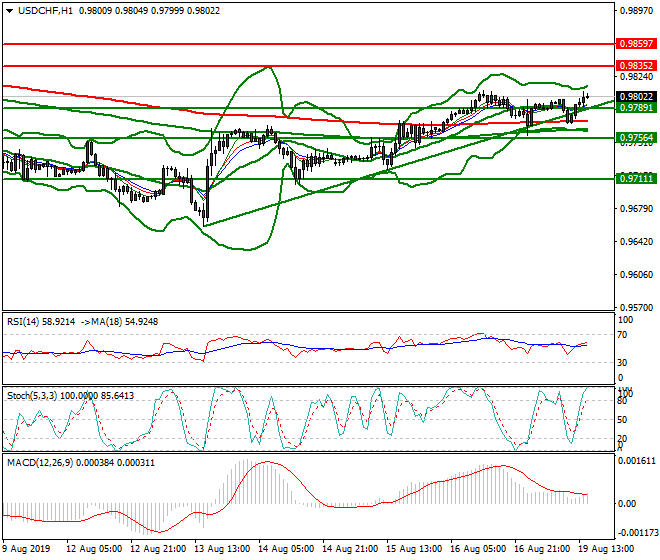Click the 0.96790 price axis value
This screenshot has width=660, height=560.
click(636, 209)
